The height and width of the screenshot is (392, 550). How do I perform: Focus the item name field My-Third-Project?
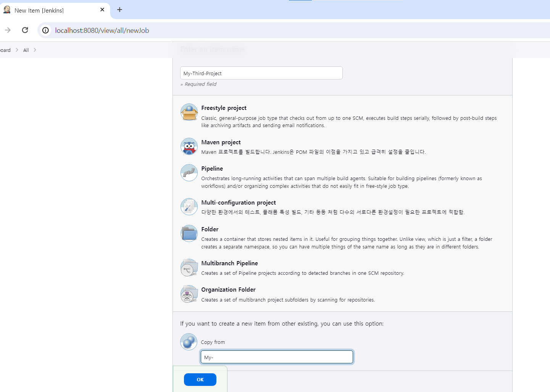(261, 73)
